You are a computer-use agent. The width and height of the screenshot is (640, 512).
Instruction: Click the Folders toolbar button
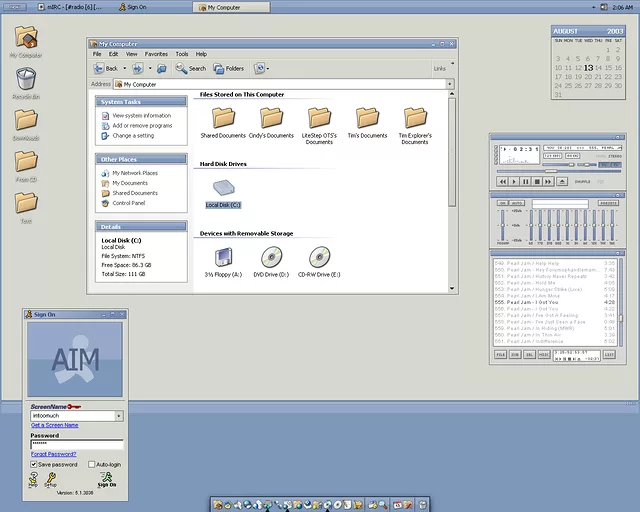point(228,68)
